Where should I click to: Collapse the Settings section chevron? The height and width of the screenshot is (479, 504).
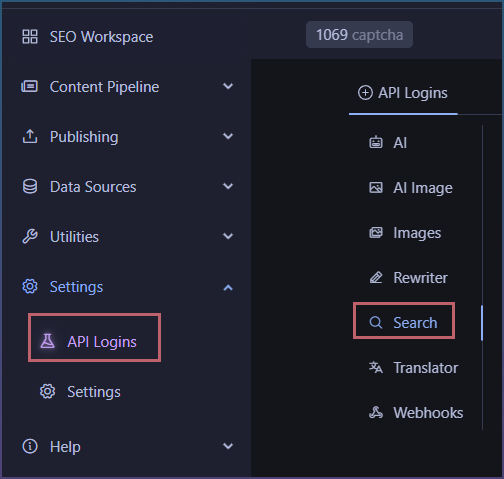[228, 287]
